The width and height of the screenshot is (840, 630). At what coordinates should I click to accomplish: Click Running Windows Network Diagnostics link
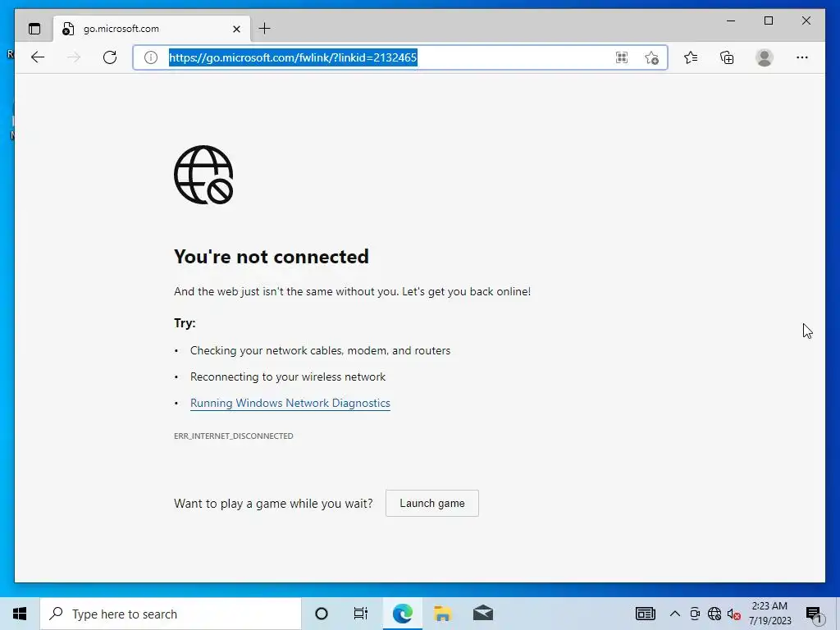[x=290, y=403]
